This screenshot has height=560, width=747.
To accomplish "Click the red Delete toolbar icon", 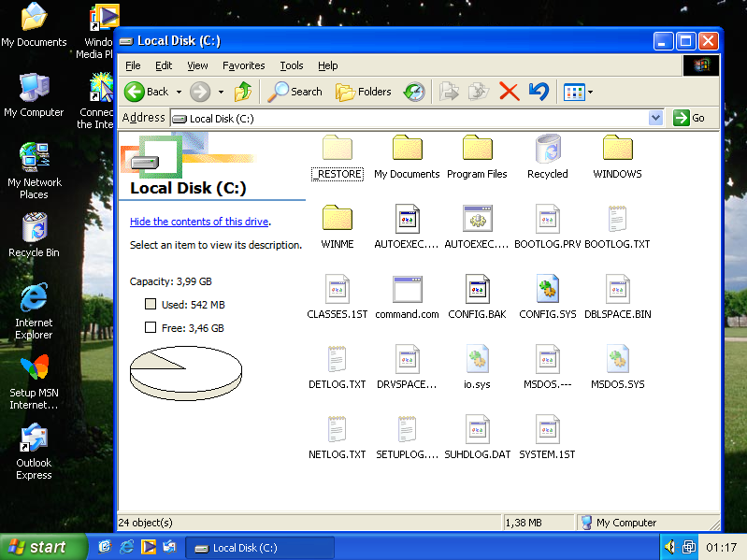I will [x=509, y=92].
